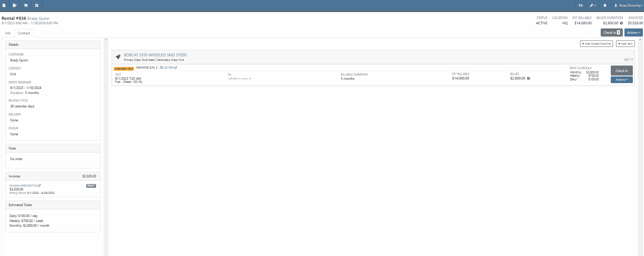Screen dimensions: 644x256
Task: Click 'Monthly: $2,800.00 / month' estimate
Action: (x=29, y=226)
